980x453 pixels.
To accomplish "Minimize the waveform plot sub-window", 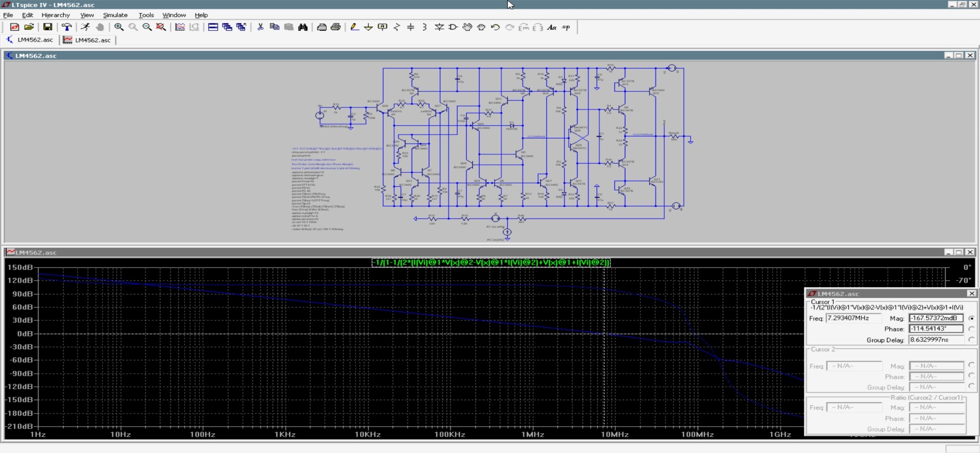I will pyautogui.click(x=948, y=252).
